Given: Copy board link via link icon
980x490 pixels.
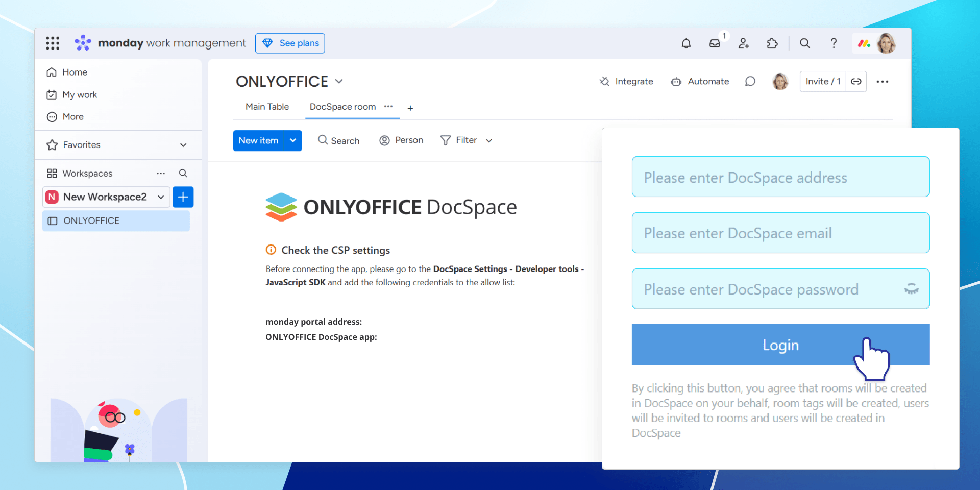Looking at the screenshot, I should (856, 82).
